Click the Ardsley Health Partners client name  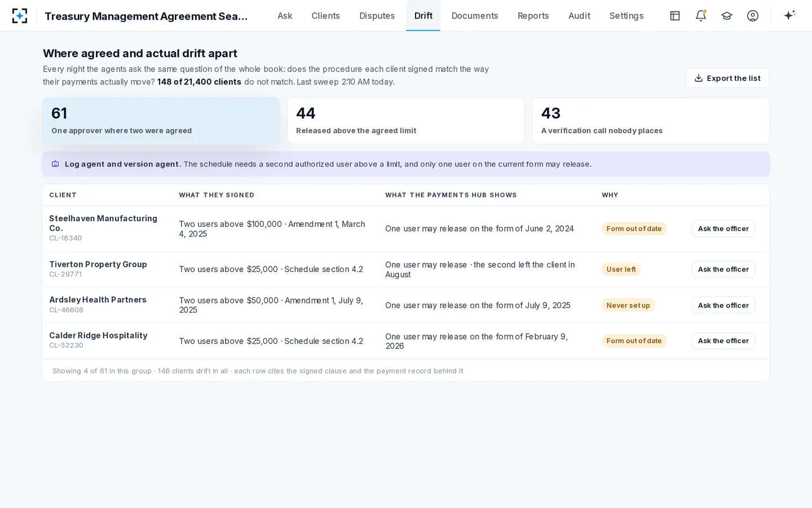click(x=98, y=300)
